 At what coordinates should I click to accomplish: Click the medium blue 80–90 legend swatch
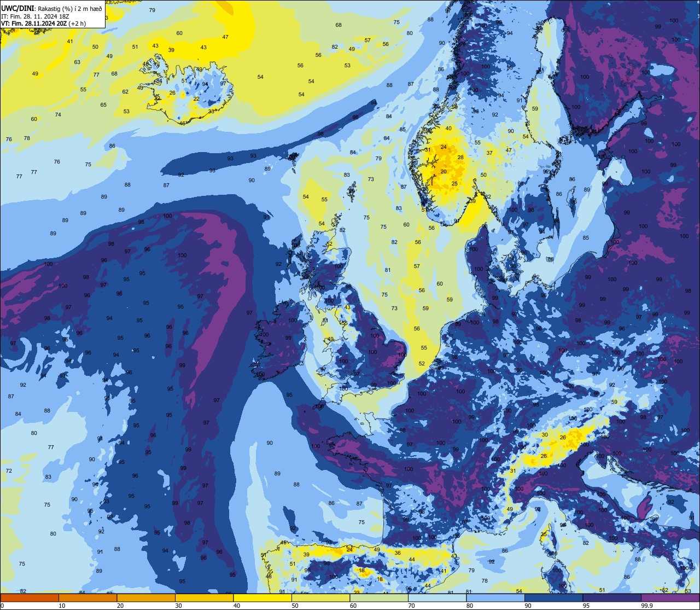coord(495,597)
